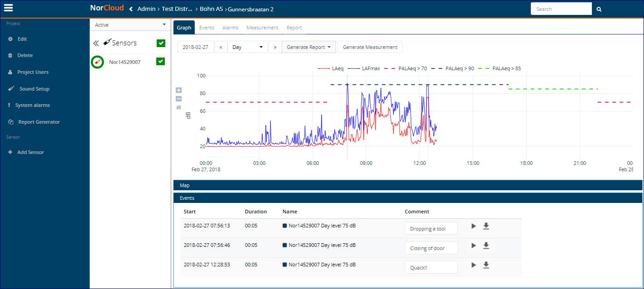Expand the Generate Report dropdown

308,47
